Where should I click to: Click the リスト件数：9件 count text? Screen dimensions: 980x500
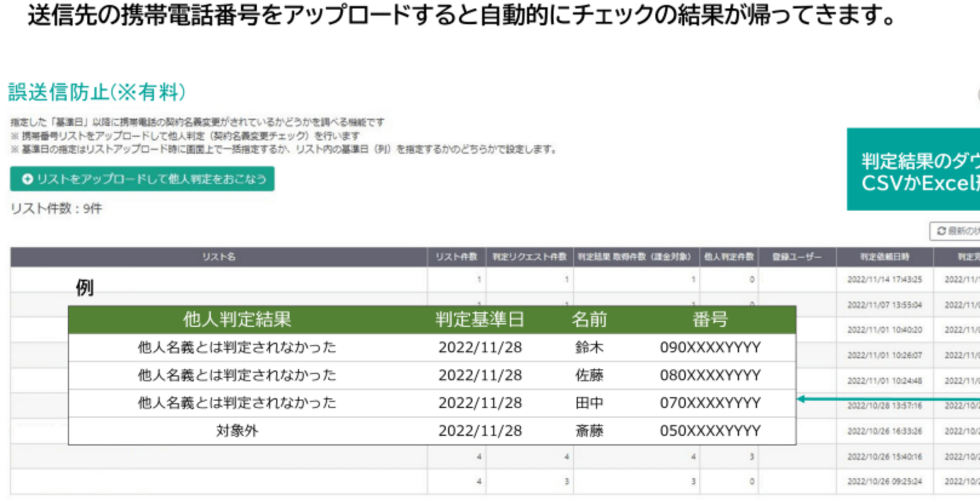pos(56,209)
